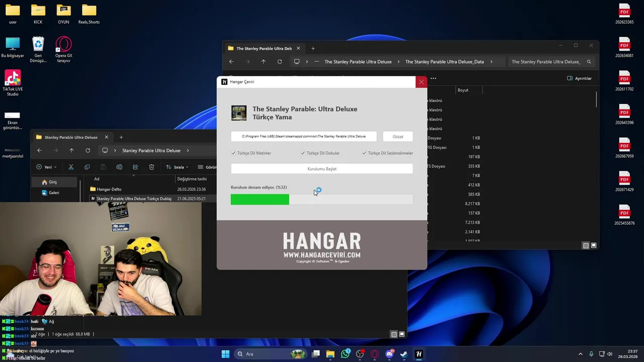644x362 pixels.
Task: Click the search box in rear Explorer window
Action: (x=551, y=62)
